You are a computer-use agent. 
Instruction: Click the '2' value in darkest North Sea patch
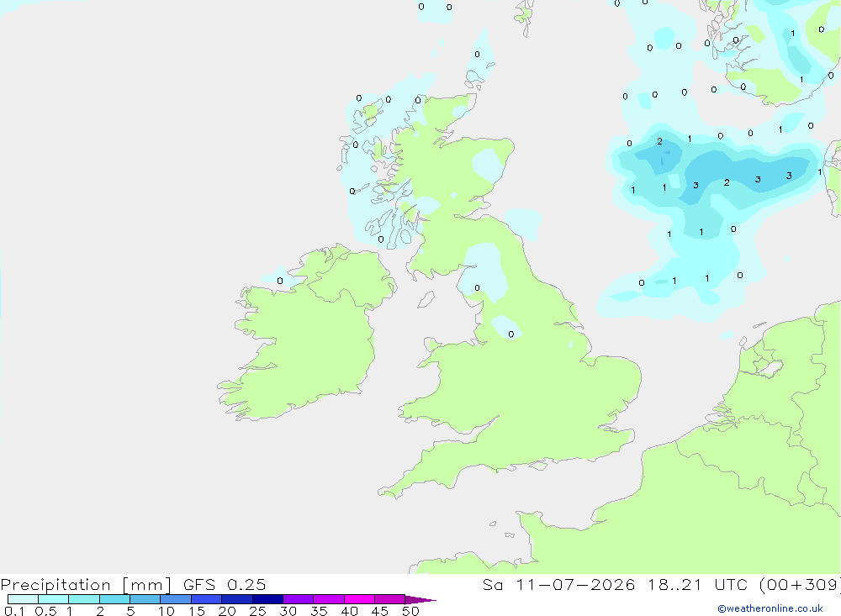pyautogui.click(x=659, y=141)
